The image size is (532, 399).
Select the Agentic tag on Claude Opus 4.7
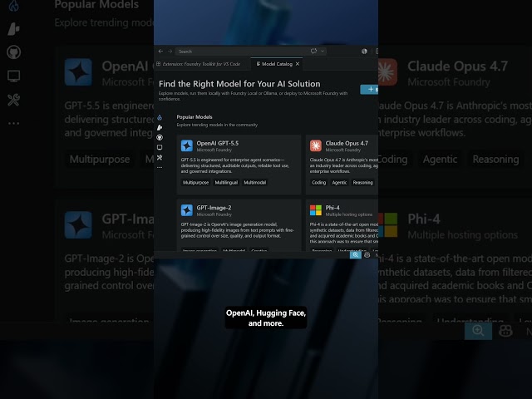click(339, 183)
